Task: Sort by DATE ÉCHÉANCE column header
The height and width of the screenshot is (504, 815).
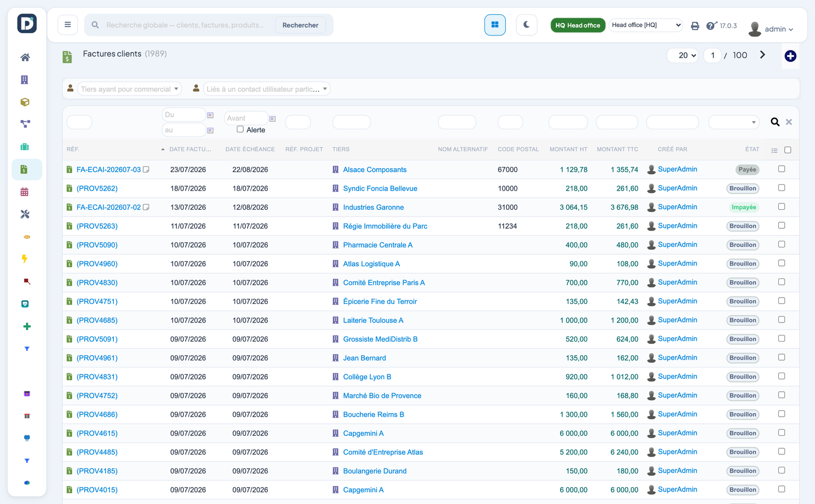Action: pos(250,149)
